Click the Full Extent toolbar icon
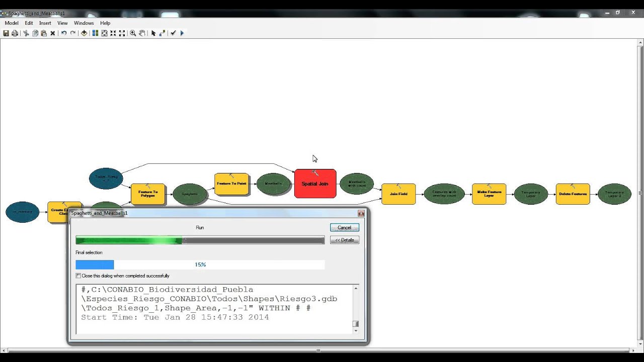Image resolution: width=644 pixels, height=362 pixels. (104, 33)
